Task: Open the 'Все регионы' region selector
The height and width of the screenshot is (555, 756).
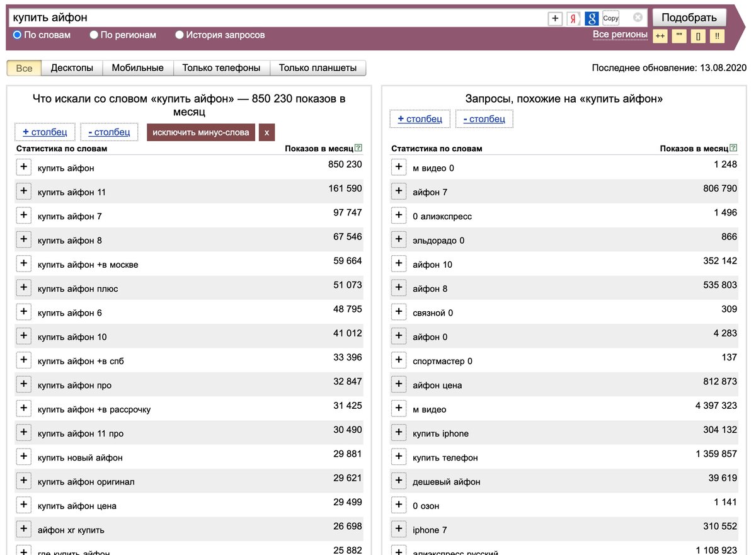Action: (x=620, y=35)
